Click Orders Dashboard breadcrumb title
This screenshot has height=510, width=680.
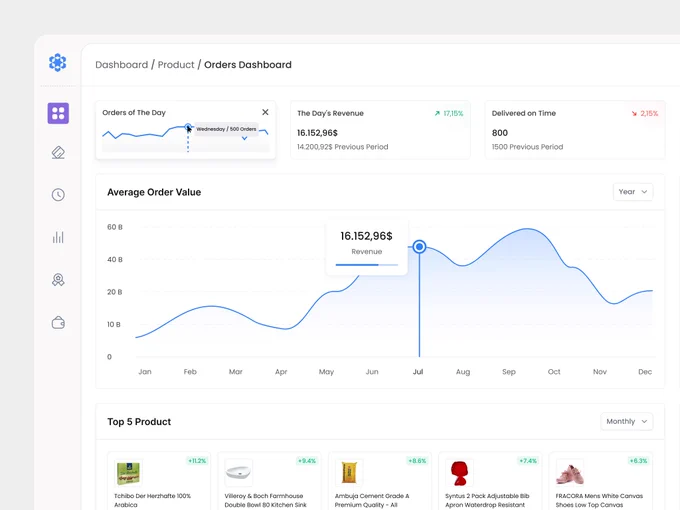click(x=248, y=65)
